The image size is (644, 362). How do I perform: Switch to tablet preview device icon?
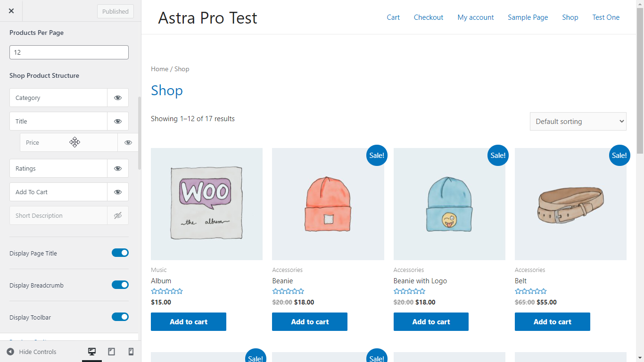112,352
